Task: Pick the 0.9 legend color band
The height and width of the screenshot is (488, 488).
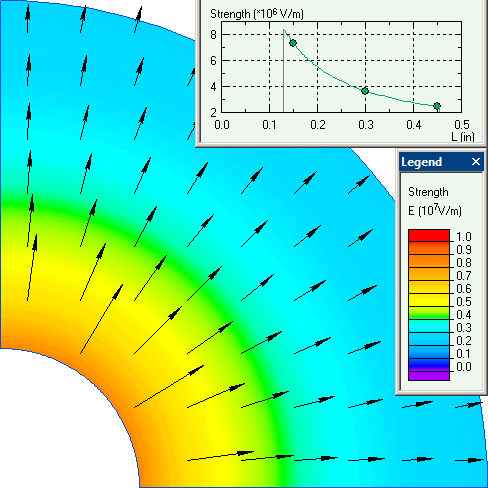Action: pos(429,248)
